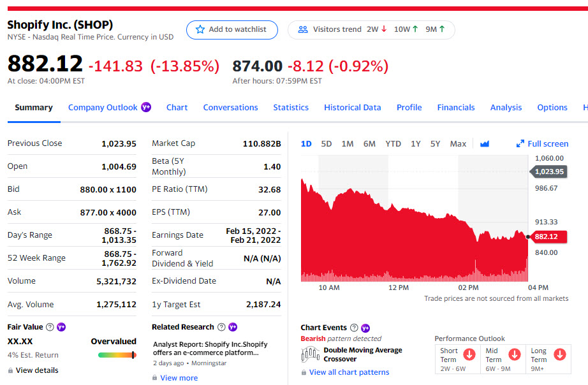Select the 5D chart range
The width and height of the screenshot is (588, 385).
click(x=327, y=143)
